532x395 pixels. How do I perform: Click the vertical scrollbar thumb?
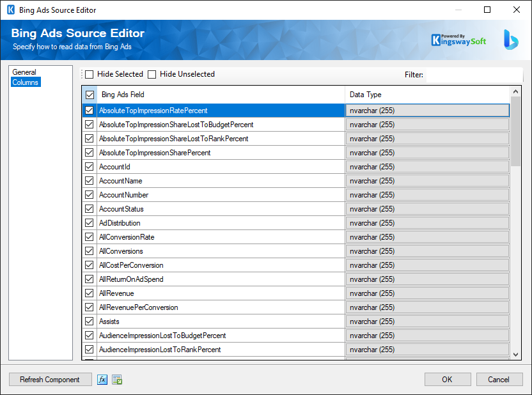pyautogui.click(x=516, y=131)
